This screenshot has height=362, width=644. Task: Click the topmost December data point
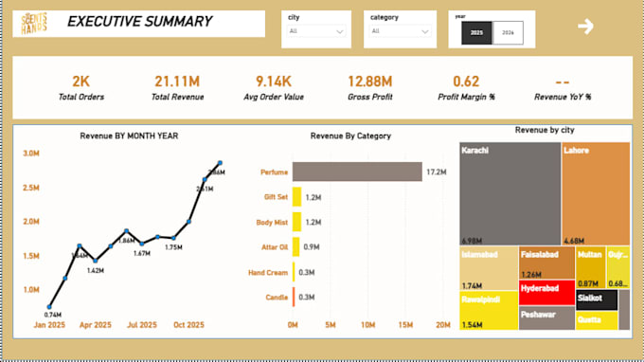(220, 163)
